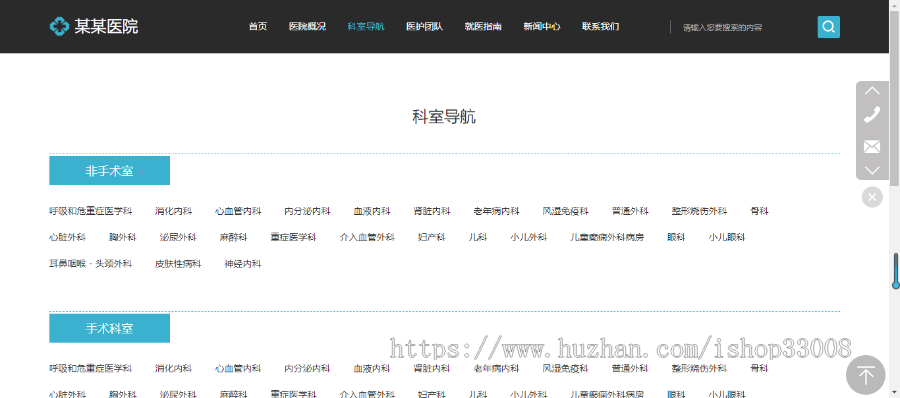
Task: Open 心血管内科 under 非手术室
Action: pyautogui.click(x=238, y=211)
